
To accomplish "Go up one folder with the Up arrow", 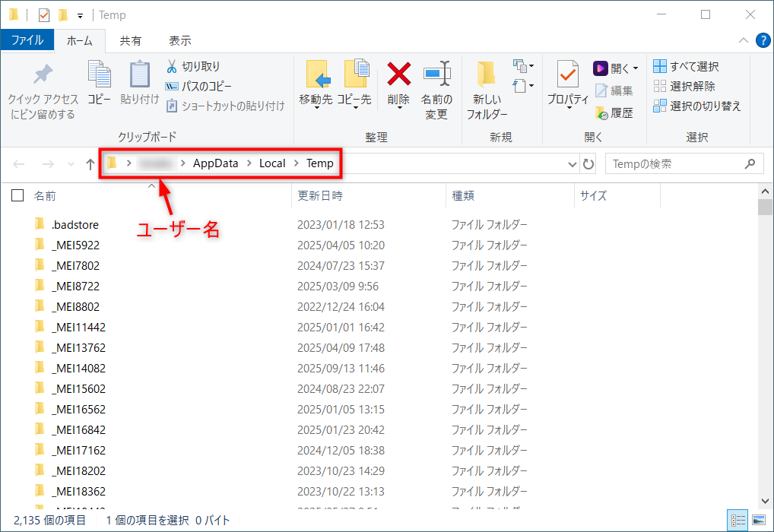I will point(90,164).
